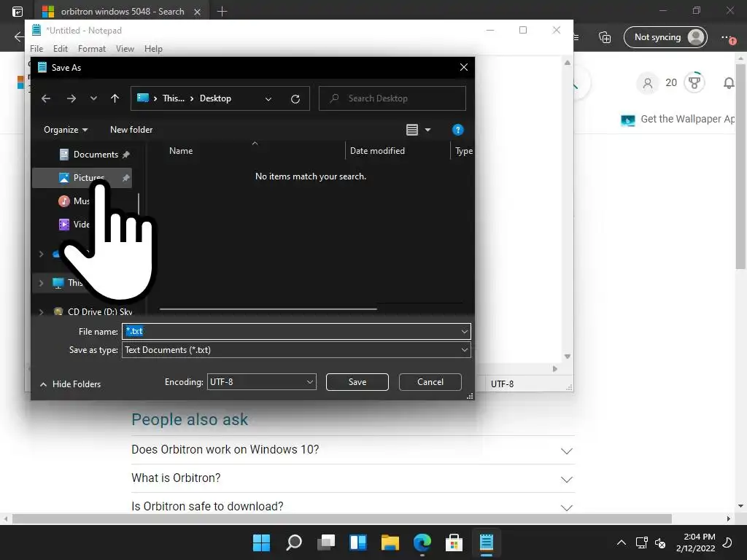Collapse navigation with Hide Folders

click(71, 384)
